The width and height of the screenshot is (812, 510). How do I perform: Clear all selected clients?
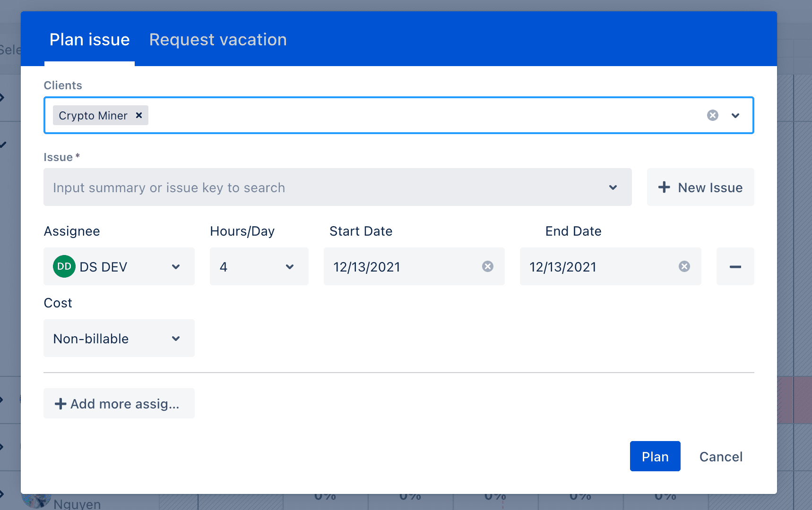point(713,115)
